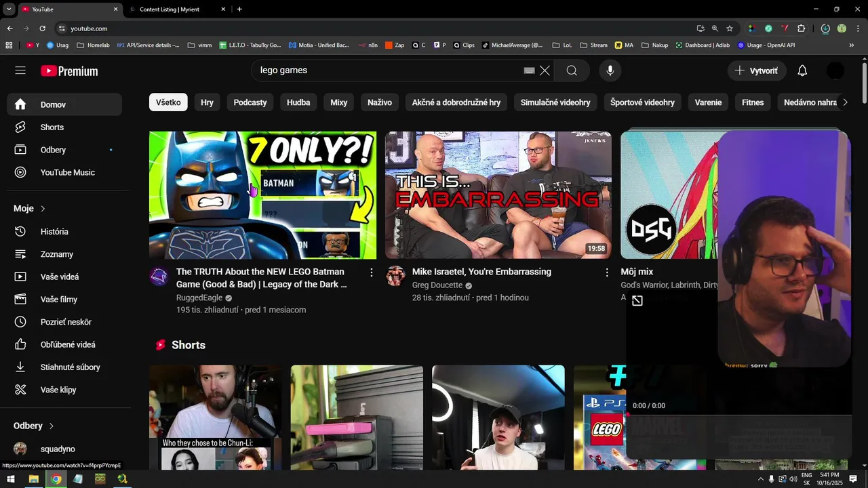Open the n8n bookmark
Image resolution: width=868 pixels, height=488 pixels.
pos(369,45)
